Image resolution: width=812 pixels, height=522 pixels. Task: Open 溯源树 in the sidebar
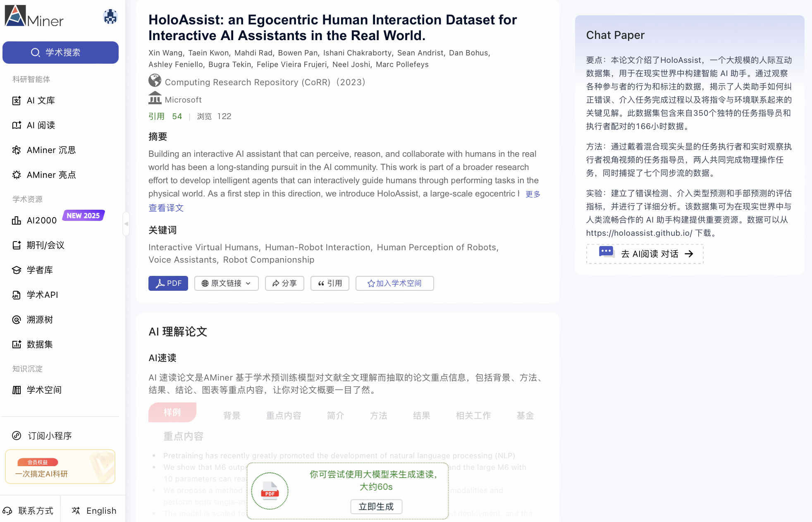(x=40, y=320)
